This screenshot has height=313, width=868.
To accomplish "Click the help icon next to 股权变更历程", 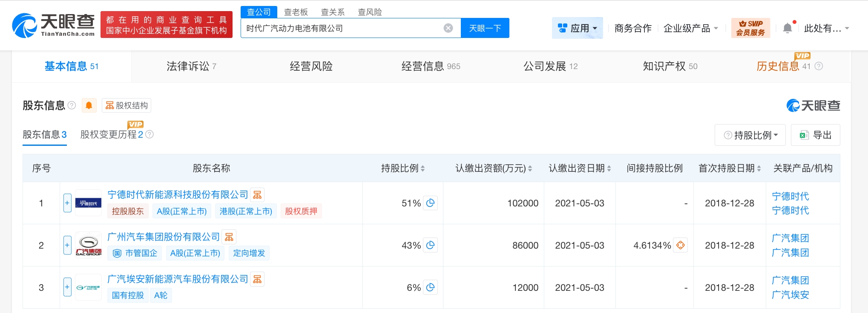I will [x=149, y=135].
